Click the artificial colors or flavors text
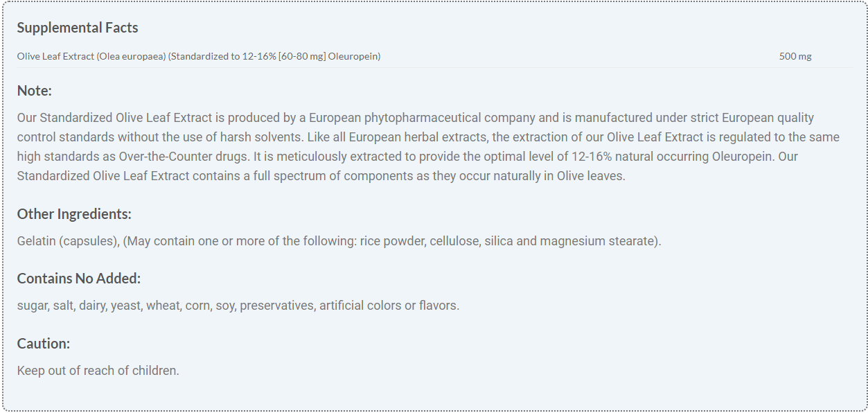The image size is (868, 413). click(x=388, y=306)
